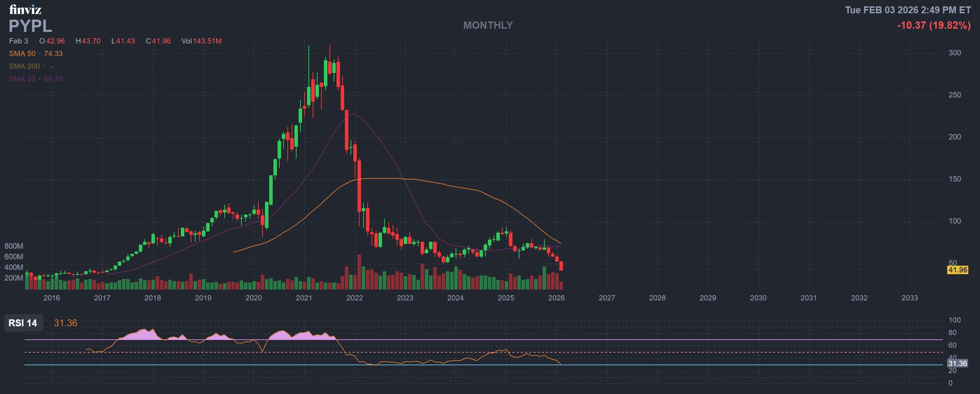
Task: Click the 400M volume axis label
Action: point(14,268)
